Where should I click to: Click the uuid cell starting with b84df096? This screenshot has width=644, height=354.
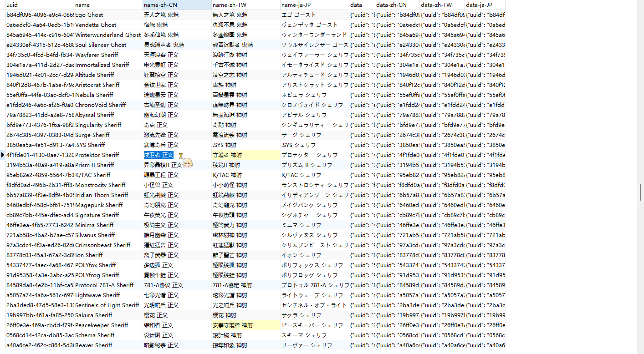point(39,15)
